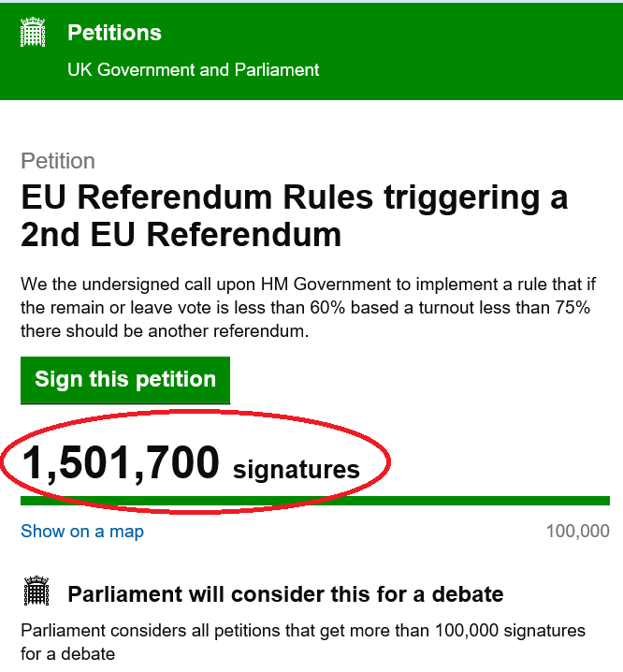Click the grey Petition label above title
The width and height of the screenshot is (623, 672).
pos(58,161)
